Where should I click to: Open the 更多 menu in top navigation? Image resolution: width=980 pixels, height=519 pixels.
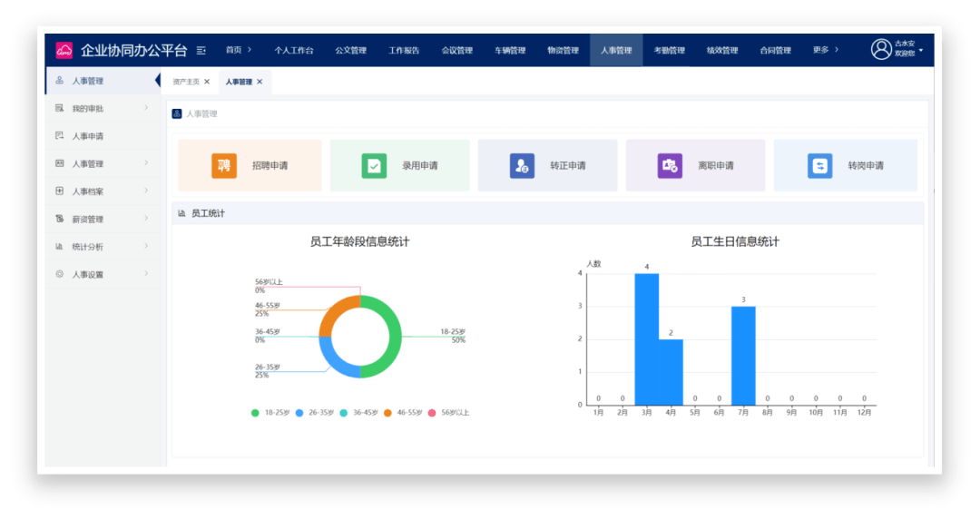coord(825,50)
